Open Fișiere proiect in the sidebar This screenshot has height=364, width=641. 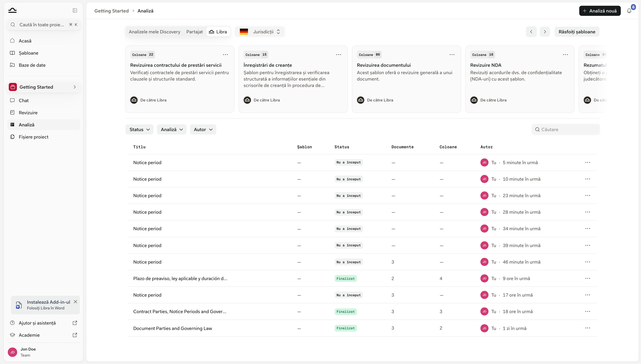tap(44, 137)
